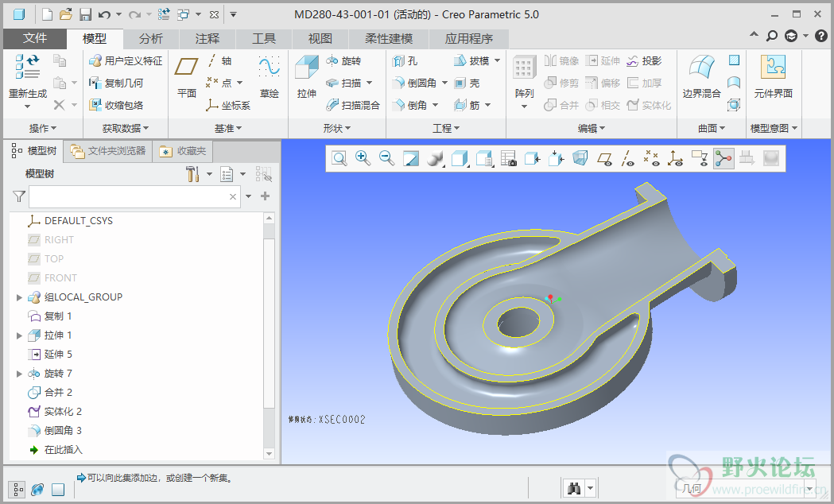This screenshot has width=834, height=504.
Task: Click the 复制几何 tool
Action: 117,83
